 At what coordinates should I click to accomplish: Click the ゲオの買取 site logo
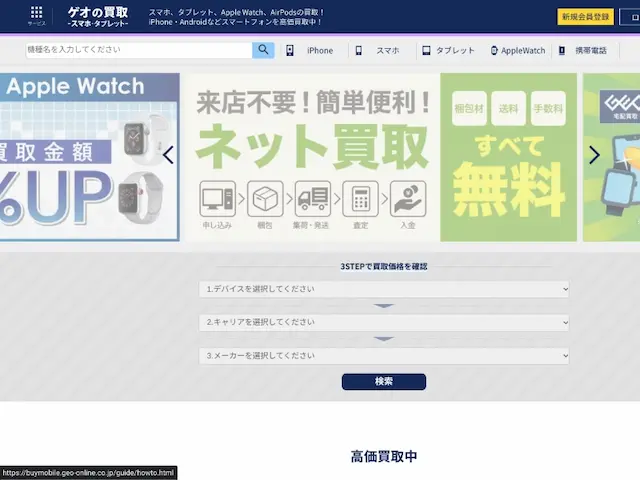[x=97, y=16]
